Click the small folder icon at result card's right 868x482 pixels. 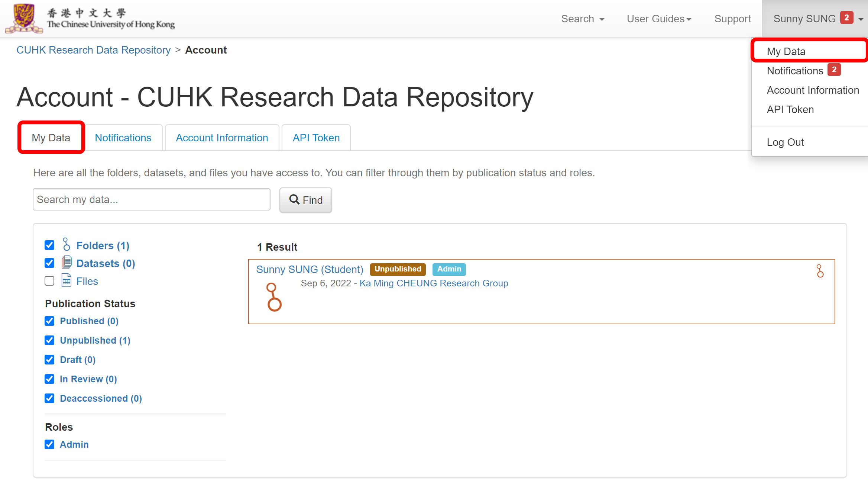pos(820,271)
